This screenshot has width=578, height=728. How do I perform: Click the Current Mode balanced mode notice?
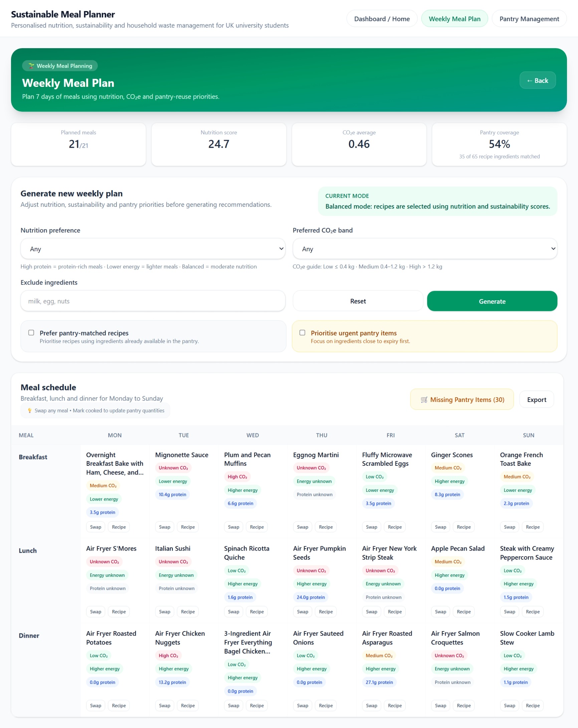pos(437,201)
